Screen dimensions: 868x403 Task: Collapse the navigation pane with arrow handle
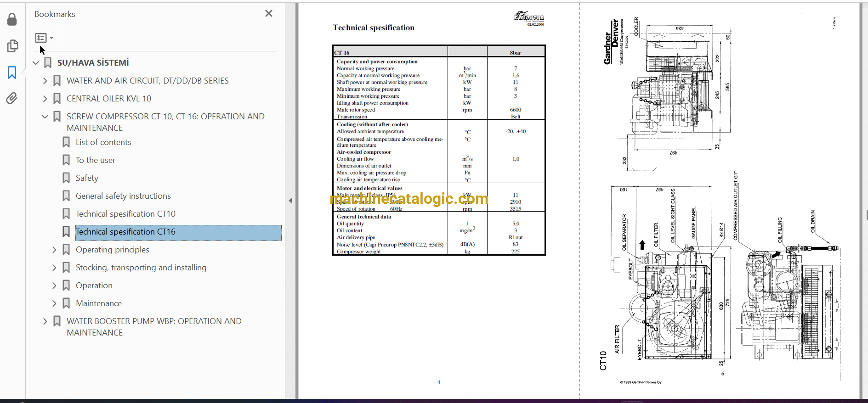pos(290,201)
